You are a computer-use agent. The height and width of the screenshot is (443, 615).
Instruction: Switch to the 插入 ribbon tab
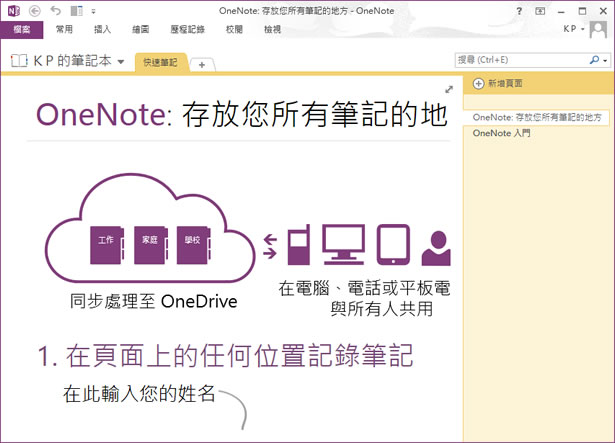click(102, 29)
